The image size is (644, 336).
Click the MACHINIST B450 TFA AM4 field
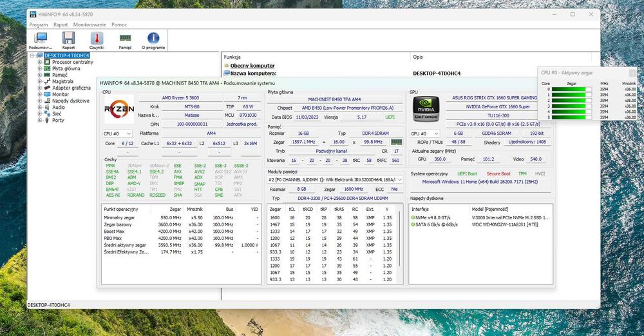pyautogui.click(x=334, y=99)
